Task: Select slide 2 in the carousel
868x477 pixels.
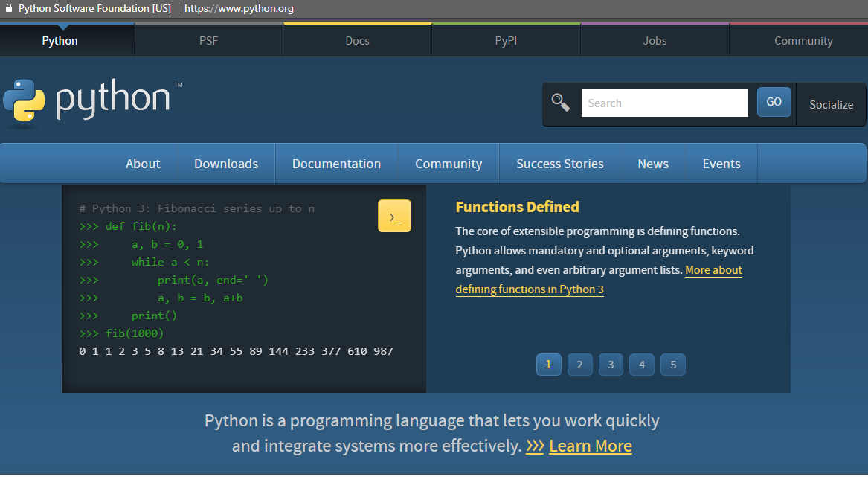Action: [579, 365]
